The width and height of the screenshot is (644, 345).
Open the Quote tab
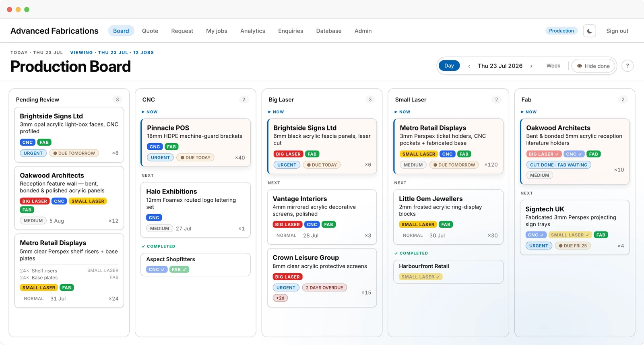point(150,31)
